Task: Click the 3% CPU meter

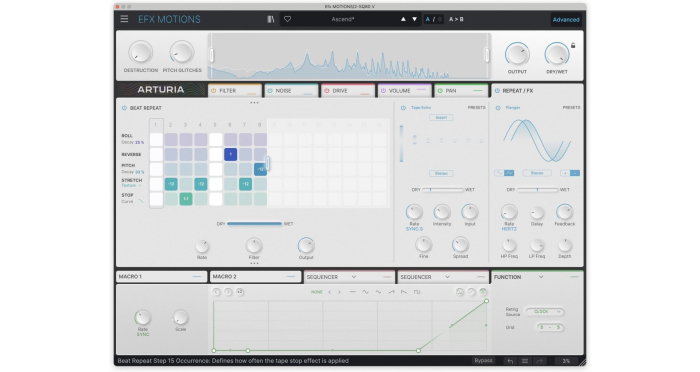Action: pyautogui.click(x=566, y=361)
